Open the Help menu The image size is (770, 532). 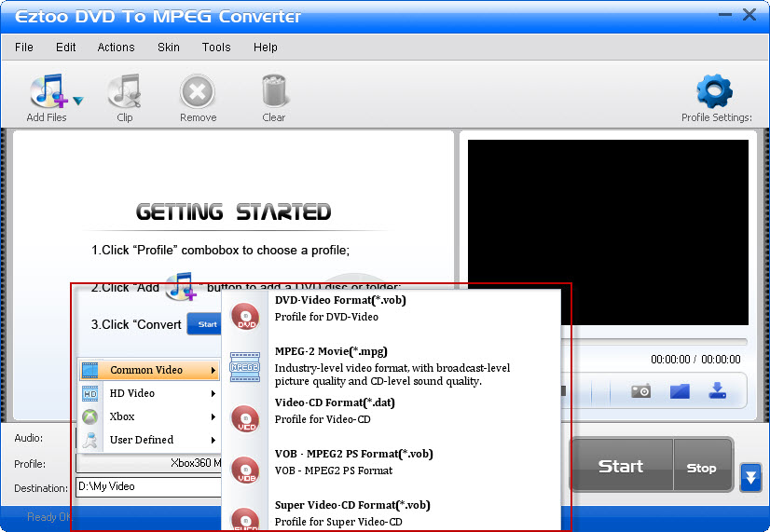pyautogui.click(x=266, y=48)
